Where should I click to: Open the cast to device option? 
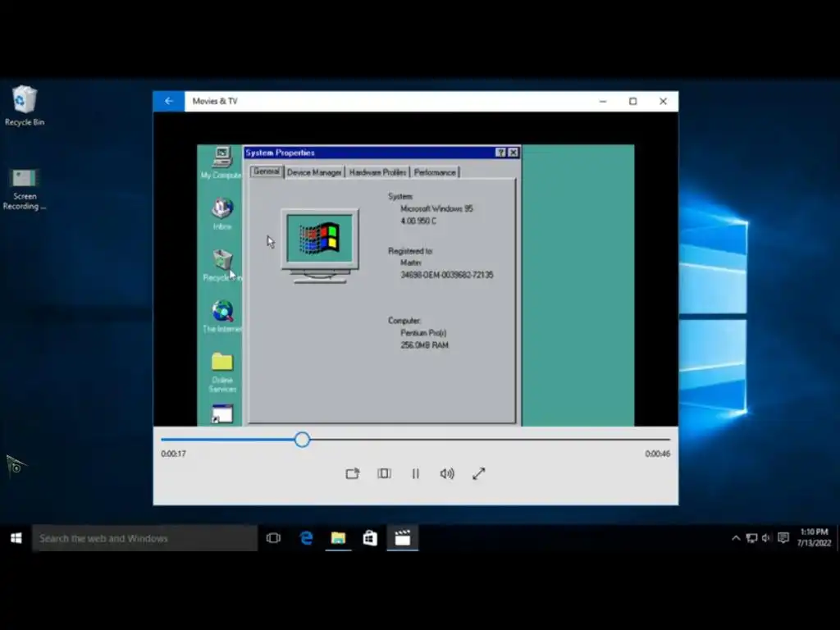pos(353,473)
